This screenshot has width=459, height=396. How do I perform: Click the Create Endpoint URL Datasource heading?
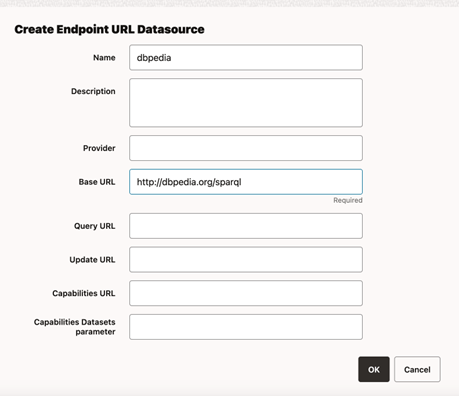pos(109,29)
